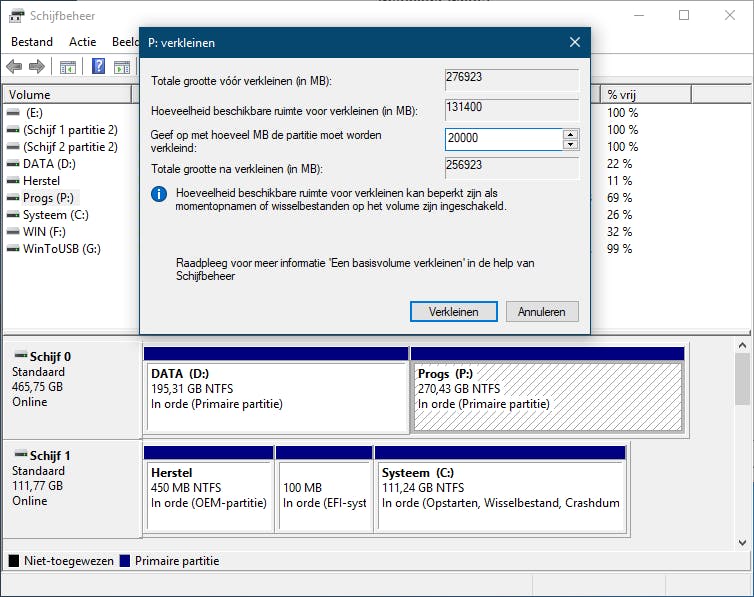Click the drive icon next to WIN (F:)
The height and width of the screenshot is (597, 754).
(x=13, y=232)
